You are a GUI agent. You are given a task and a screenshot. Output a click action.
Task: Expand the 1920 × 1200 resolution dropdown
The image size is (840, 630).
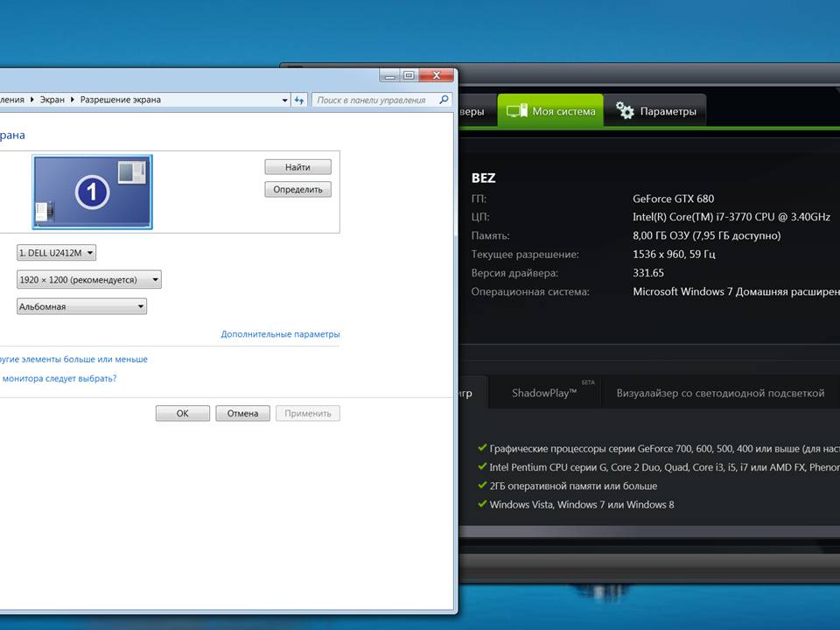coord(89,280)
